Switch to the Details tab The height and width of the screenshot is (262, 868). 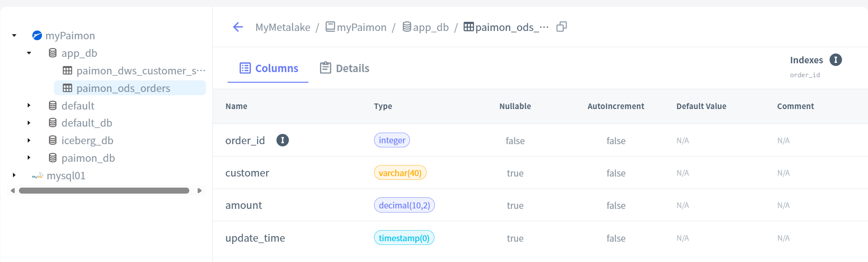(345, 68)
